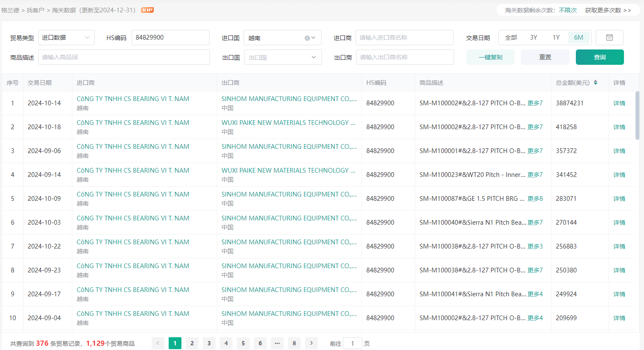Expand the 贸易类型 dropdown
The image size is (644, 350).
(x=66, y=38)
